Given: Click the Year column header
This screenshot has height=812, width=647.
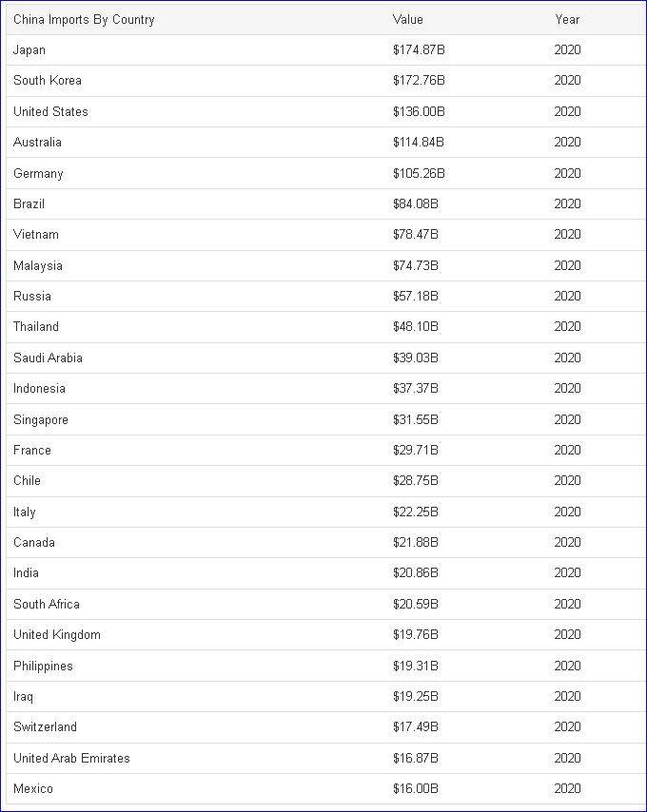Looking at the screenshot, I should point(567,19).
